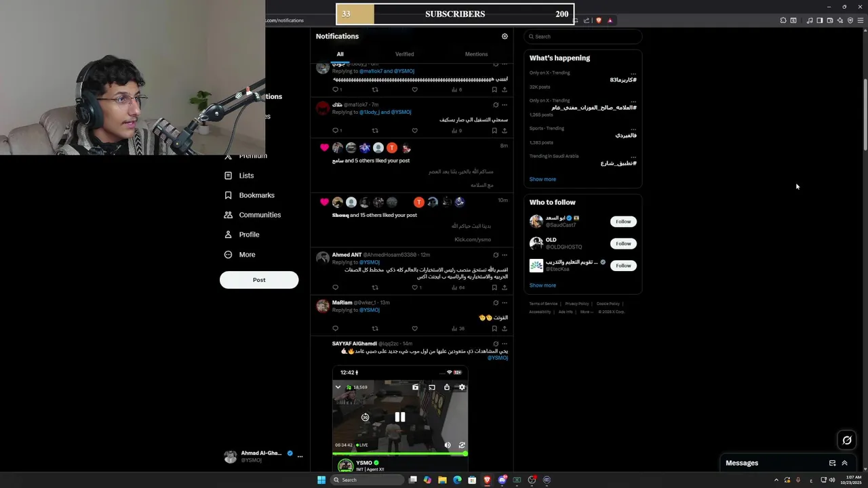Screen dimensions: 868x488
Task: View analytics on MaRiam's reply
Action: [x=458, y=329]
